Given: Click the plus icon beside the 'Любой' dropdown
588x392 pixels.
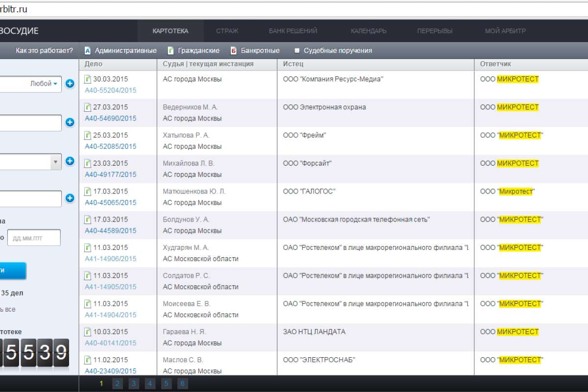Looking at the screenshot, I should point(70,84).
